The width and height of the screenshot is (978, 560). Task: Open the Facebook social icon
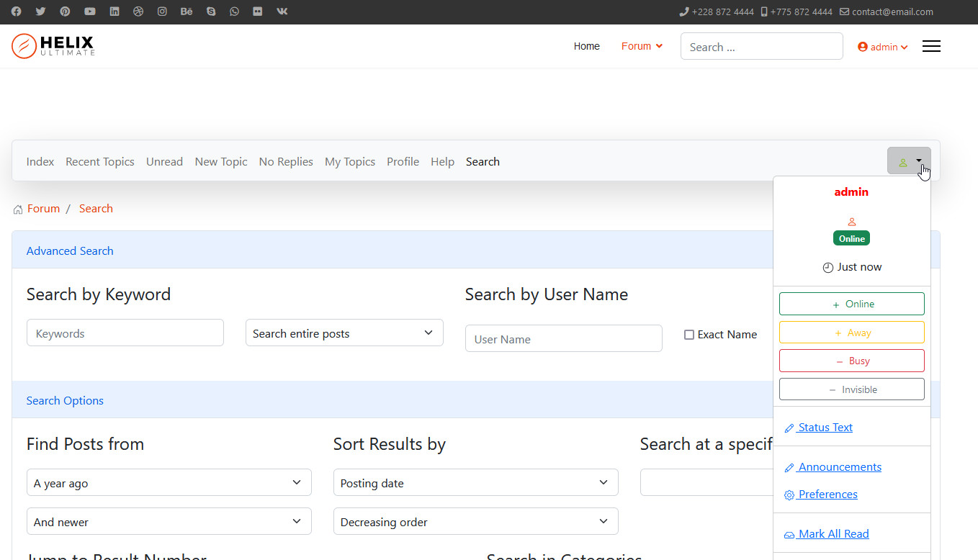pyautogui.click(x=16, y=12)
